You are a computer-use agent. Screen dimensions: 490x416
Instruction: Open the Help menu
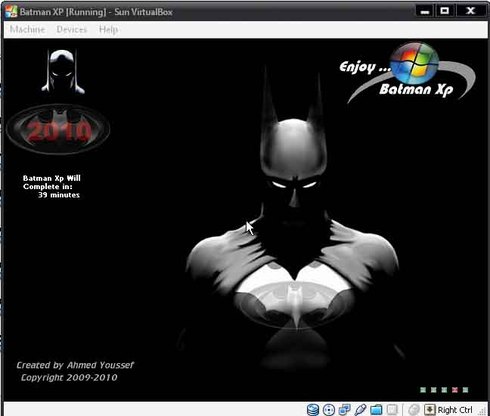[108, 29]
